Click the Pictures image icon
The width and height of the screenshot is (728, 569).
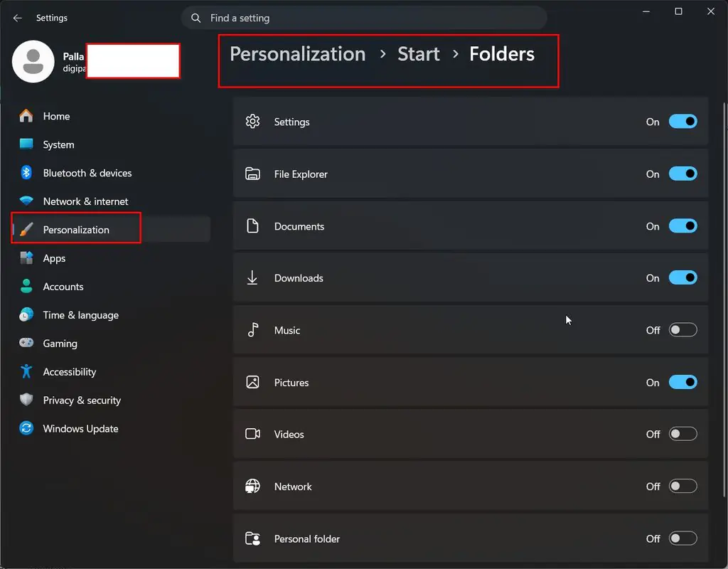point(252,382)
